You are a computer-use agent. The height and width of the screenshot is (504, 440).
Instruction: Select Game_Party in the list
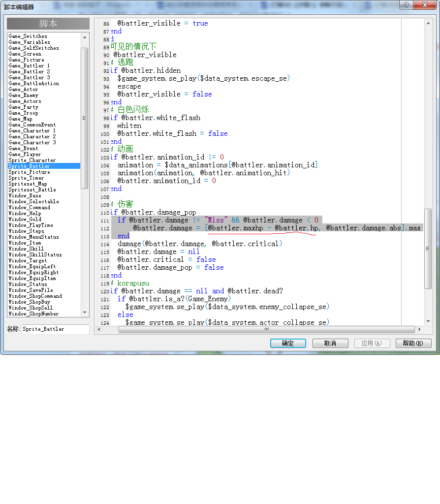click(24, 107)
